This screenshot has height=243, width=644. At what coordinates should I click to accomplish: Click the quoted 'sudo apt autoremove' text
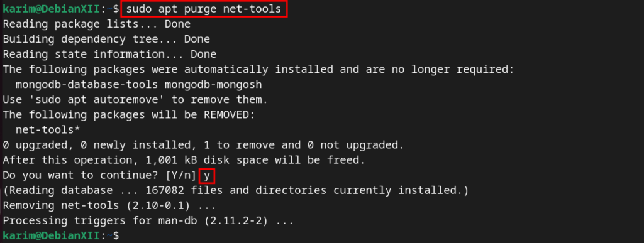pyautogui.click(x=96, y=100)
